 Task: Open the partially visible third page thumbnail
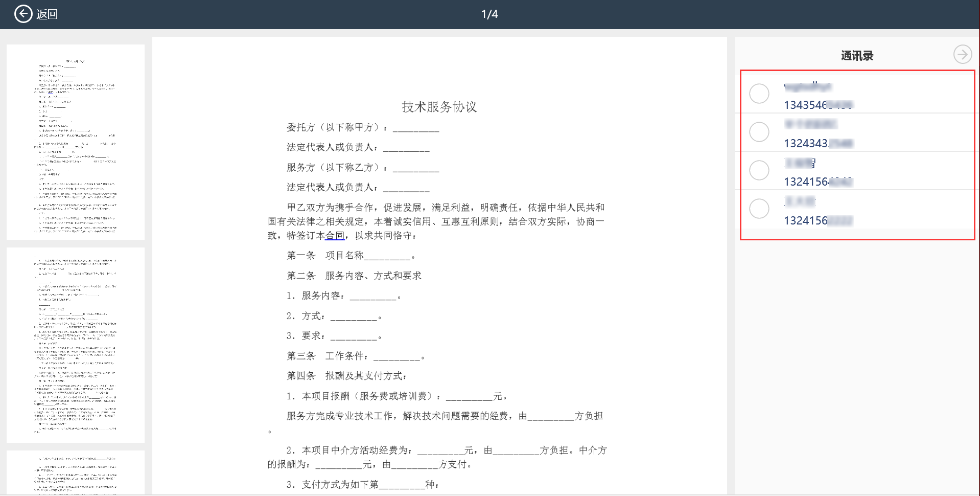[x=76, y=472]
